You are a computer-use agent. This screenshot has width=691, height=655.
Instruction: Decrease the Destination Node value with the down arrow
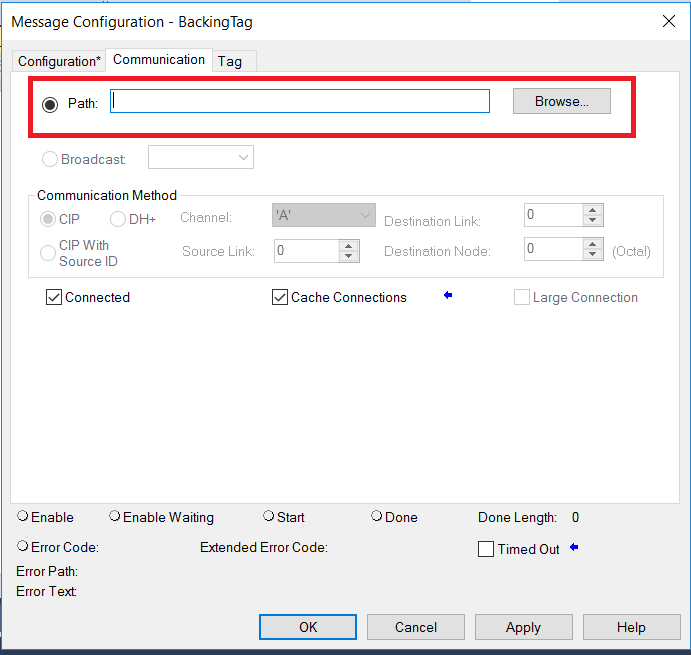click(592, 254)
